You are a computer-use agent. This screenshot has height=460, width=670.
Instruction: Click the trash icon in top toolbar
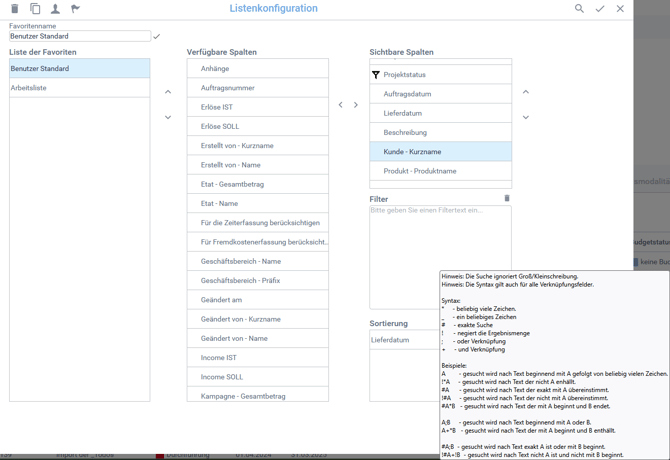[15, 9]
